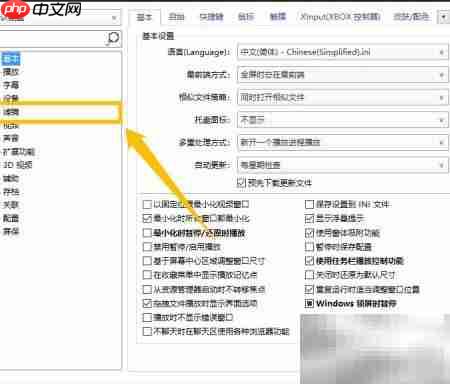Select 关联 in the settings category list
450x384 pixels.
click(11, 205)
